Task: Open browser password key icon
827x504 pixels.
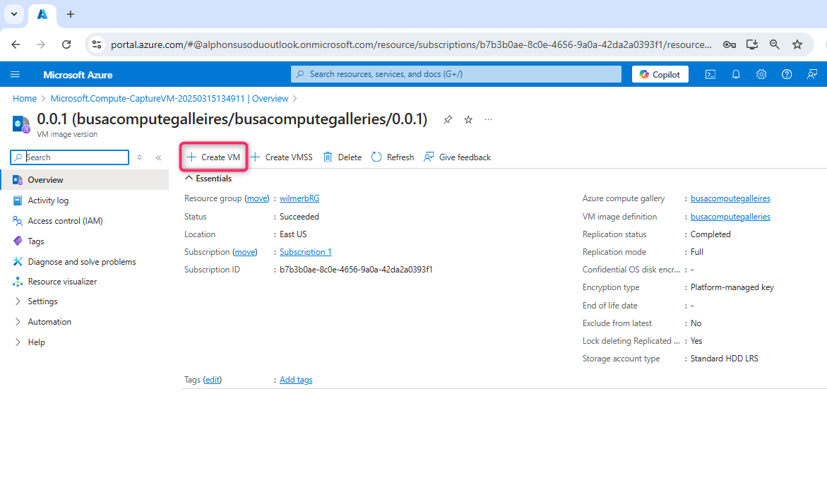Action: point(730,44)
